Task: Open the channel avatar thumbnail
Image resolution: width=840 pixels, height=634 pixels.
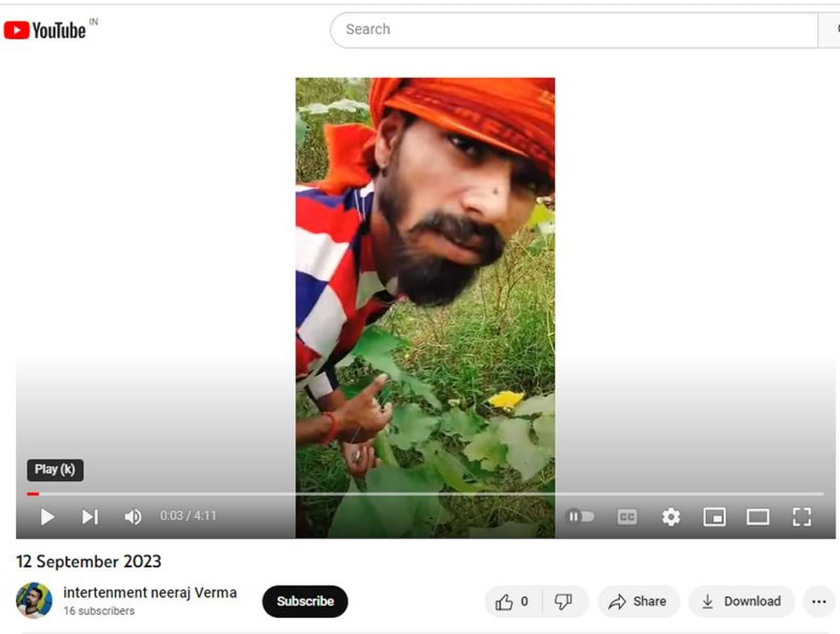Action: coord(34,601)
